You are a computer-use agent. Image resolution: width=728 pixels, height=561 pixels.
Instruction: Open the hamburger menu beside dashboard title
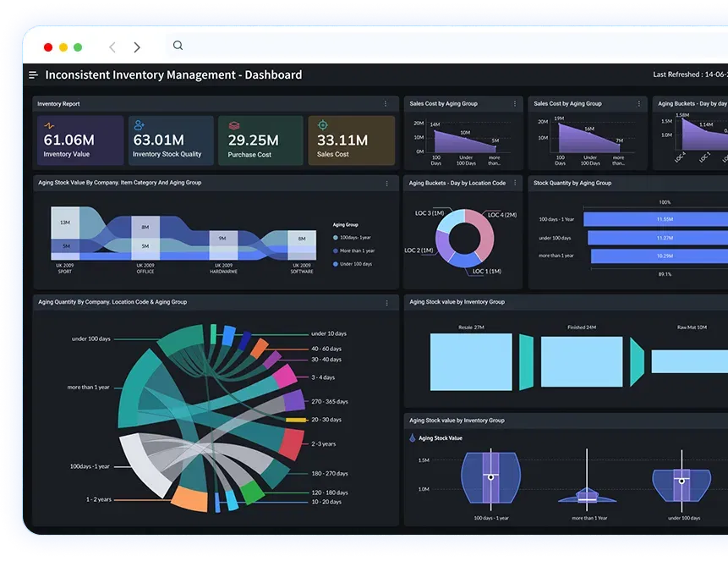click(34, 75)
